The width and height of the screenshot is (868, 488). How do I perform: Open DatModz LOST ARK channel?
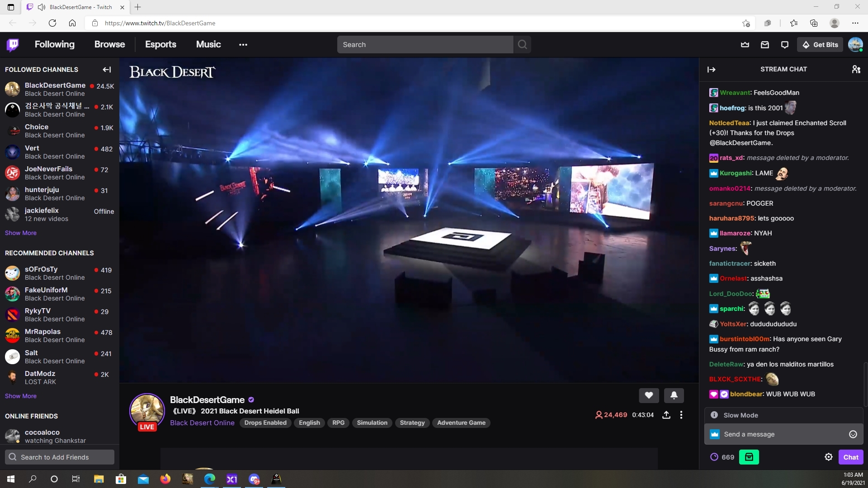coord(60,378)
